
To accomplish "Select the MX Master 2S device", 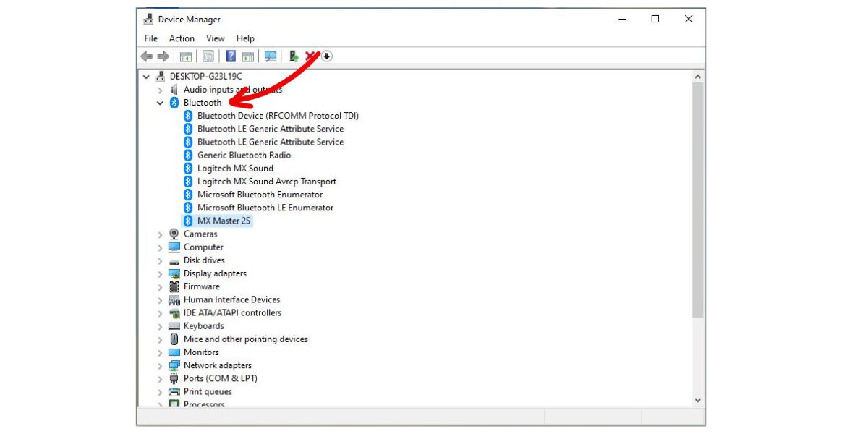I will click(224, 221).
